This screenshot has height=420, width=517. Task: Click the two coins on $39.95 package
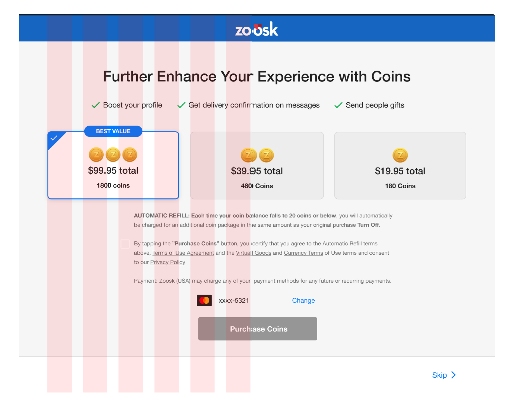click(x=257, y=155)
